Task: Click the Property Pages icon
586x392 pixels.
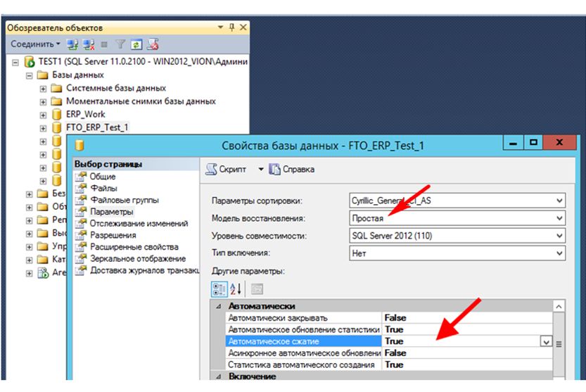Action: [257, 289]
